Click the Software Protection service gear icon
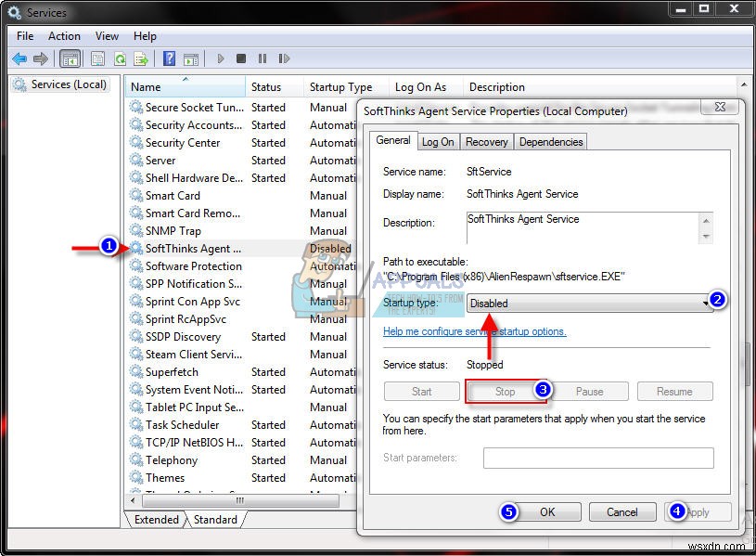The width and height of the screenshot is (756, 556). point(136,265)
